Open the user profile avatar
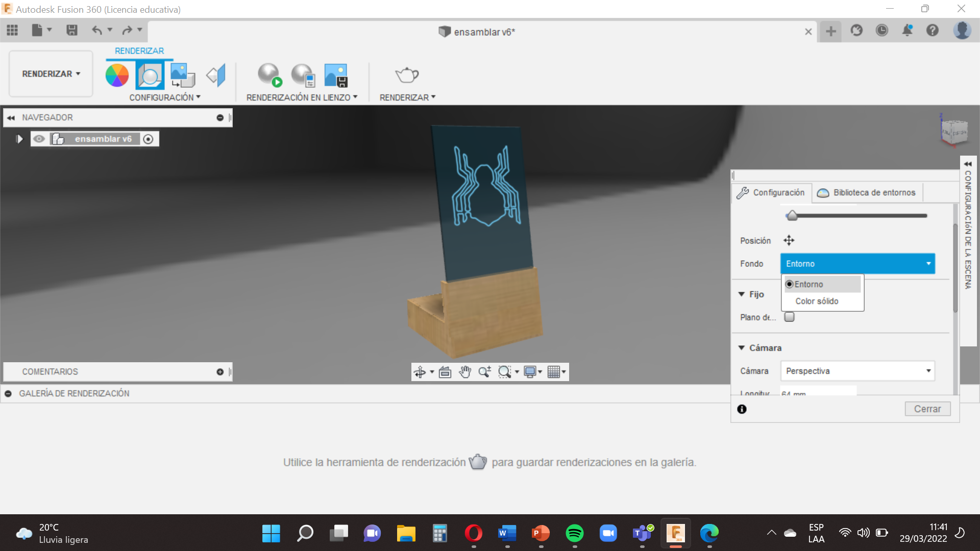Viewport: 980px width, 551px height. [x=962, y=31]
